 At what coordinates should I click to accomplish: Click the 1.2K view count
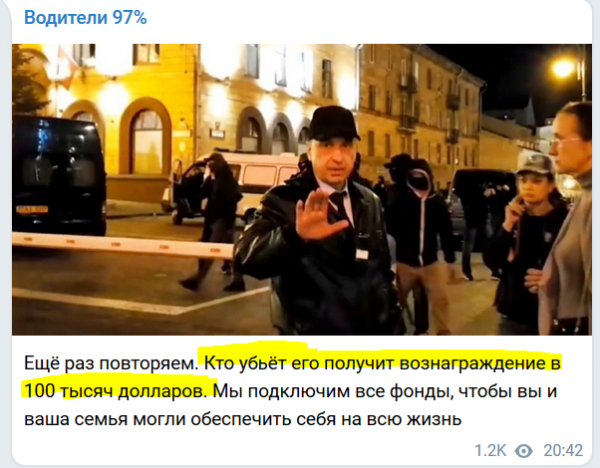pos(490,450)
